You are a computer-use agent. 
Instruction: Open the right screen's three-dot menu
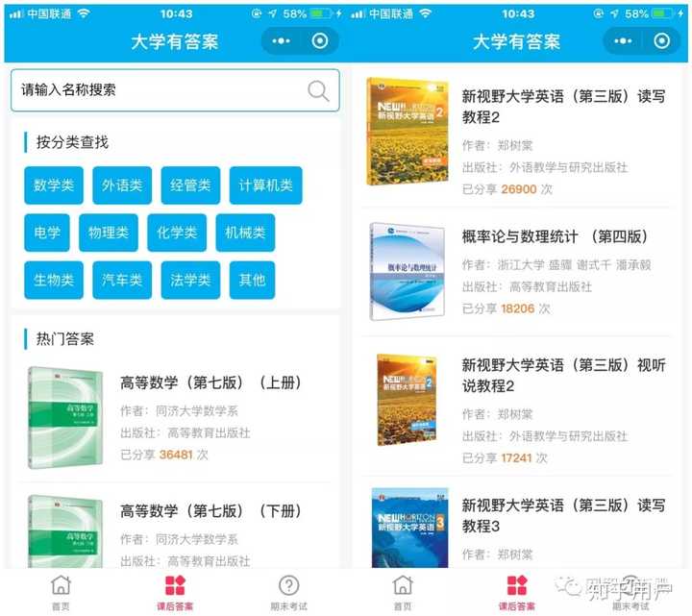[623, 41]
